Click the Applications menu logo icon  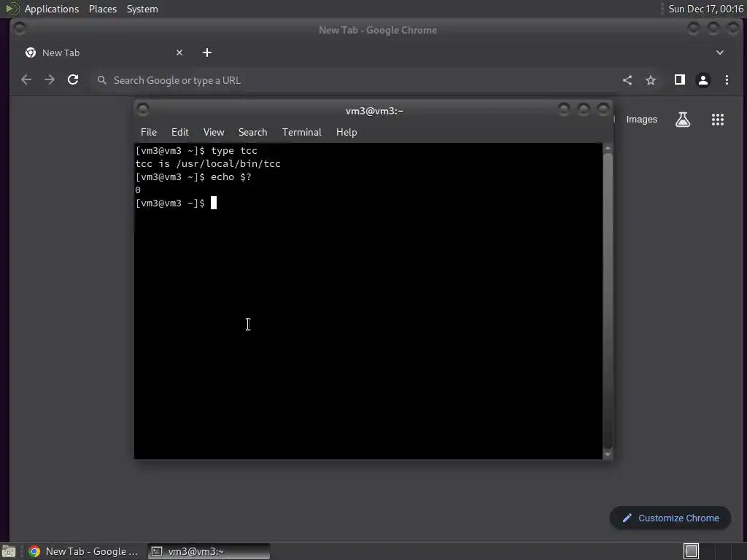point(12,9)
